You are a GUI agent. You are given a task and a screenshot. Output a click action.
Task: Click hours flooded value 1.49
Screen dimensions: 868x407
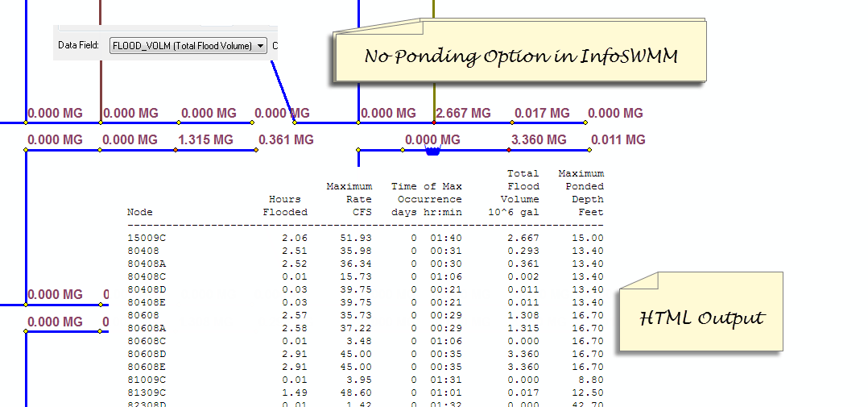pyautogui.click(x=295, y=392)
